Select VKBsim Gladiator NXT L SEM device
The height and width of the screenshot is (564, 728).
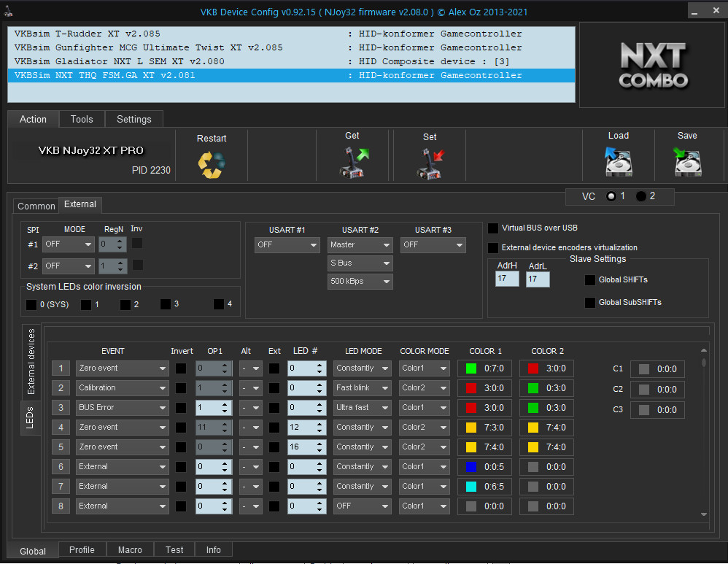(291, 62)
